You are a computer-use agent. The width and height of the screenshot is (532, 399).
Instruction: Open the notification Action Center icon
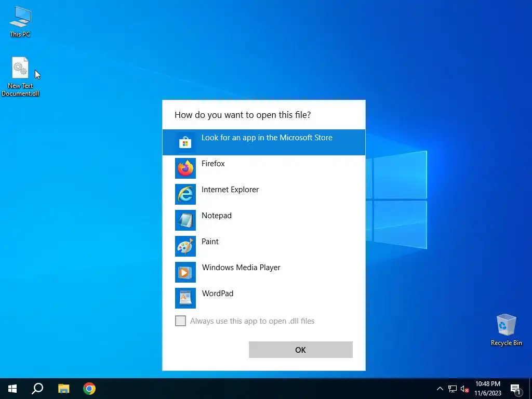515,389
